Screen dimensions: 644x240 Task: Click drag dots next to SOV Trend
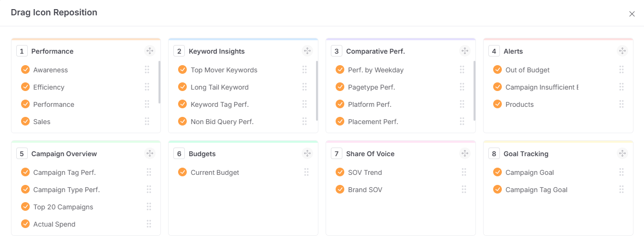click(x=464, y=172)
